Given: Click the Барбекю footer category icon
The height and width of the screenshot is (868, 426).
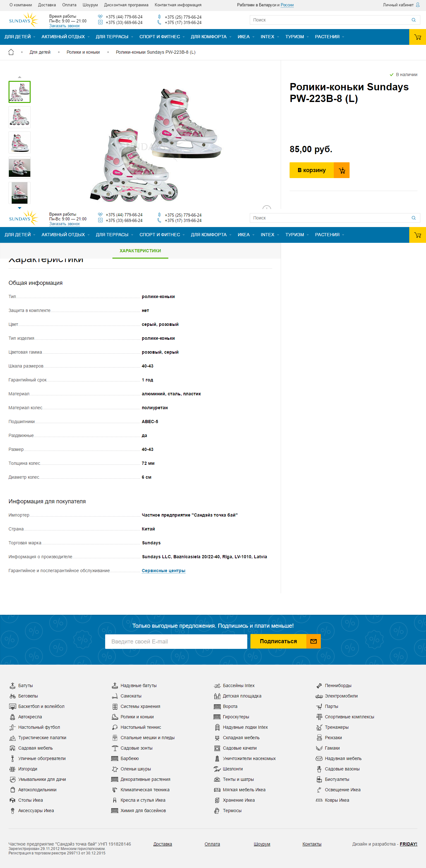Looking at the screenshot, I should coord(115,758).
